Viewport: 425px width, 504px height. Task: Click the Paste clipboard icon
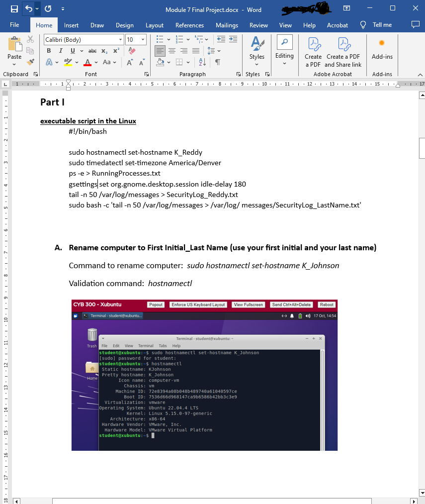[14, 44]
